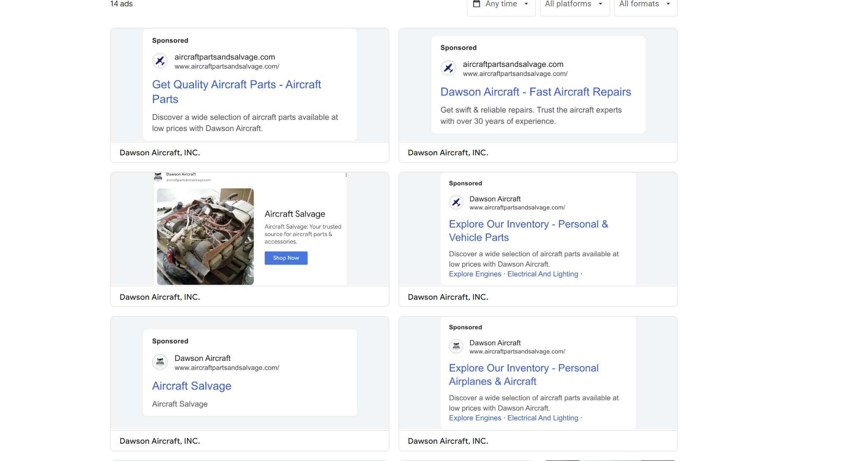Click Dawson Aircraft, INC. under the Personal Airplanes & Aircraft ad
The height and width of the screenshot is (461, 868).
pyautogui.click(x=448, y=441)
